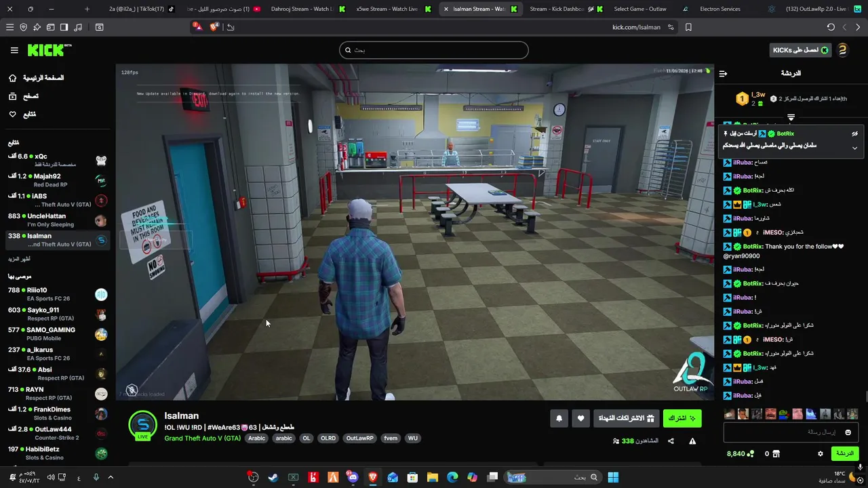Open Discord from the taskbar
The width and height of the screenshot is (868, 488).
click(353, 477)
